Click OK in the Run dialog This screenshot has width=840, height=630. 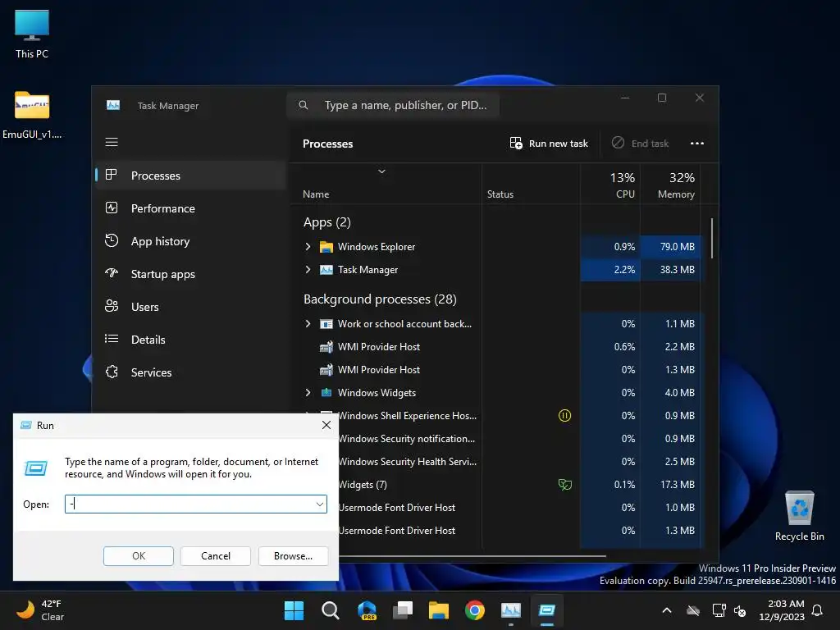click(x=138, y=556)
